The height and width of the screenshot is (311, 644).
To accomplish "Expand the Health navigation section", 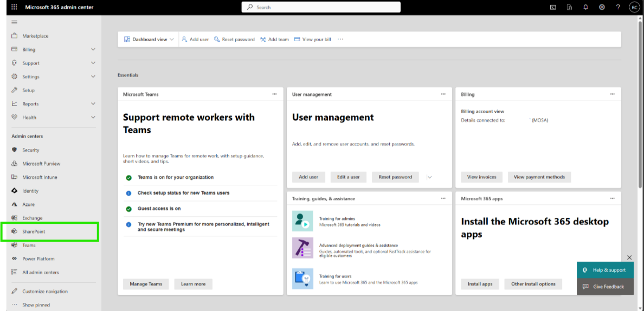I will [x=93, y=117].
